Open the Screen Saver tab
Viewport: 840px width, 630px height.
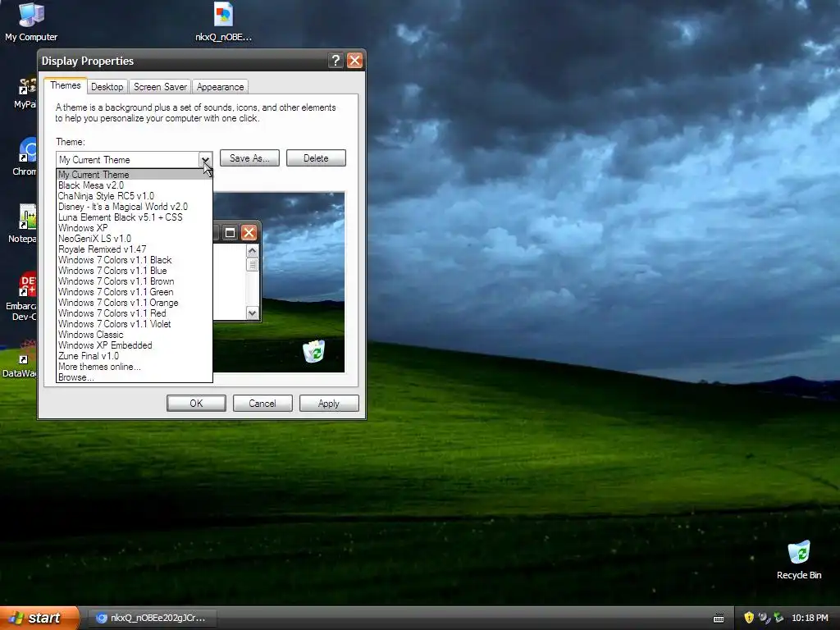click(160, 87)
